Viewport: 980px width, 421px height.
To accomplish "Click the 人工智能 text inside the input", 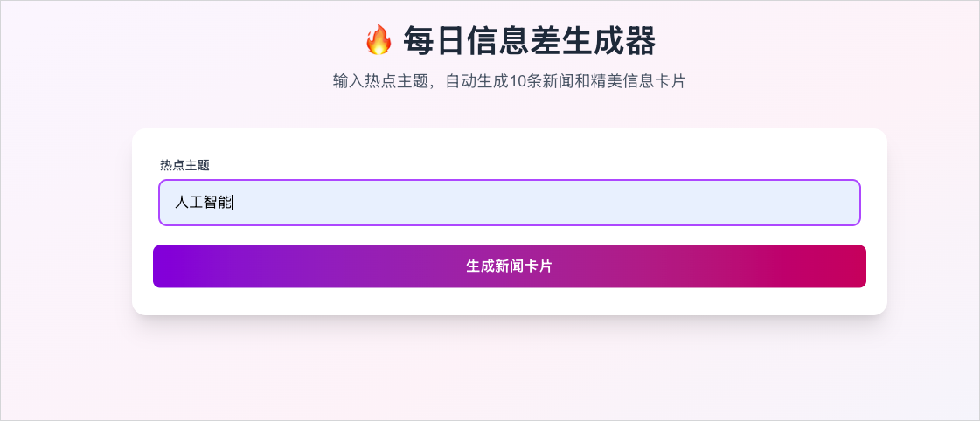I will click(x=203, y=202).
